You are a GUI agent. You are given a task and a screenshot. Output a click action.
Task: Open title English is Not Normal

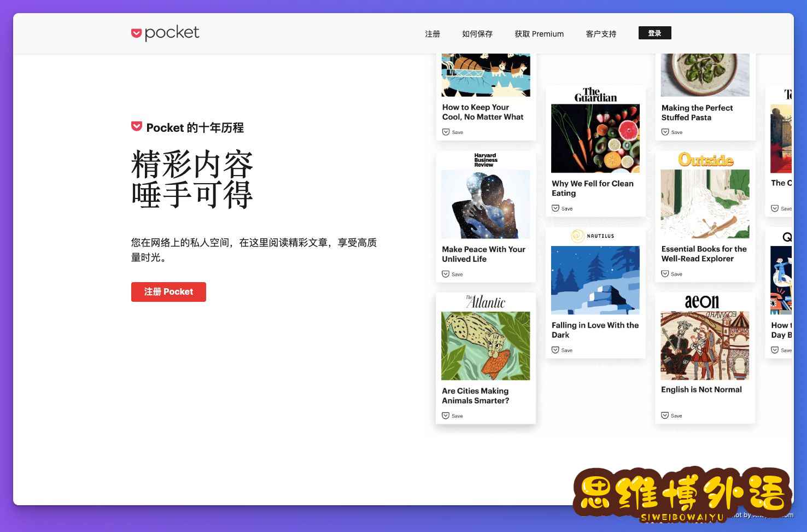[701, 389]
